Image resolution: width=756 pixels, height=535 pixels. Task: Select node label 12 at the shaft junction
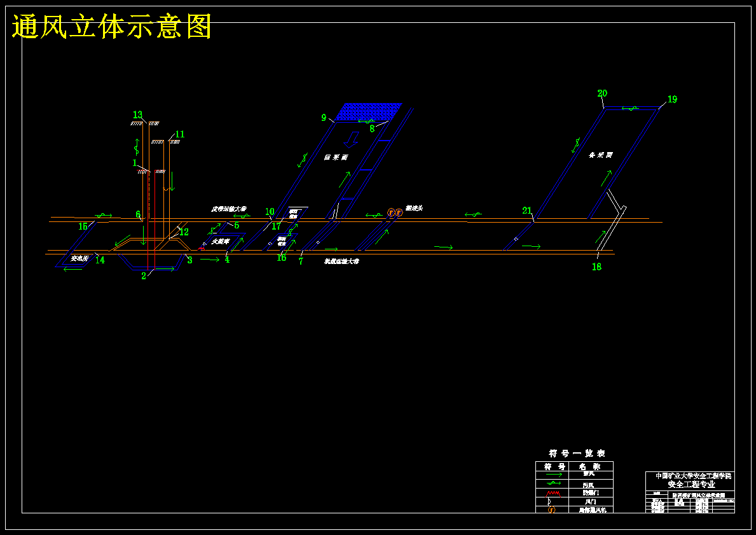coord(184,232)
